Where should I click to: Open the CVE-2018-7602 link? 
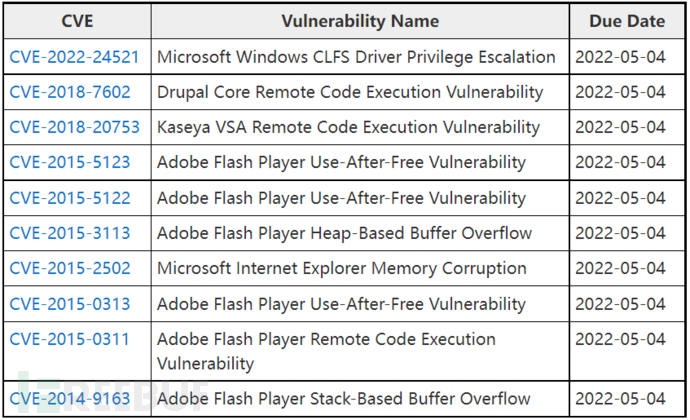(x=70, y=92)
